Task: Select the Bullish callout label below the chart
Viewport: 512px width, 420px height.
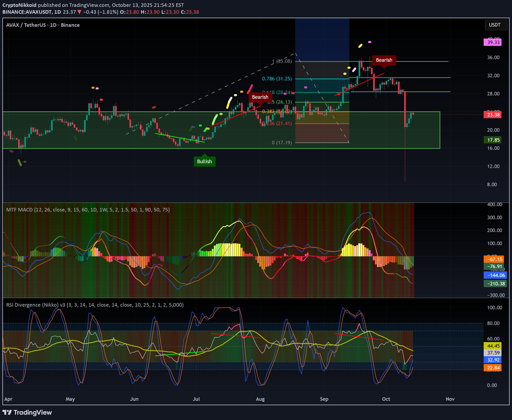Action: [204, 161]
